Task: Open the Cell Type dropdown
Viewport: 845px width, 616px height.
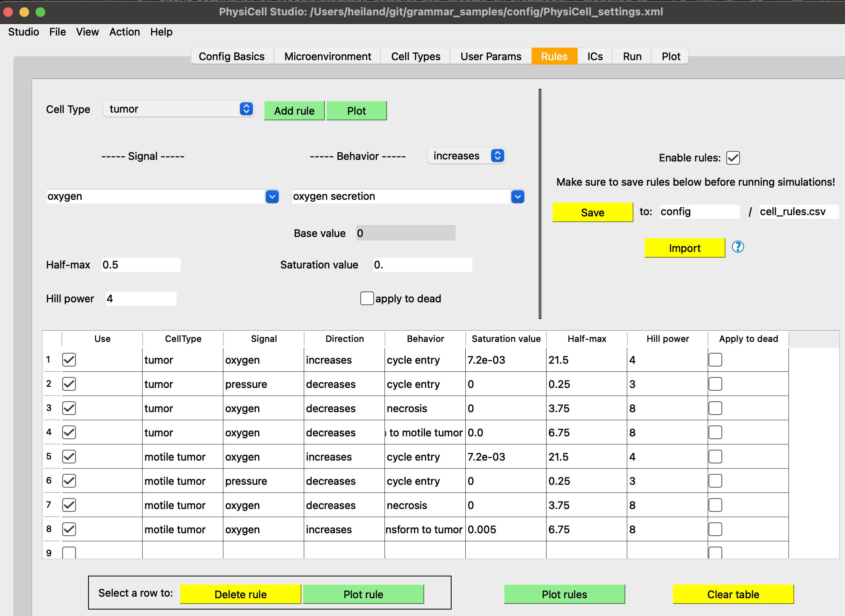Action: (x=179, y=109)
